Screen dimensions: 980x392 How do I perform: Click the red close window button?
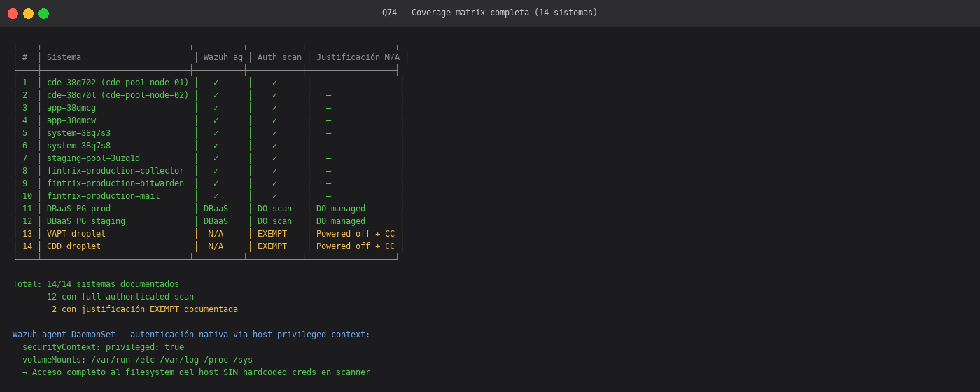coord(13,13)
